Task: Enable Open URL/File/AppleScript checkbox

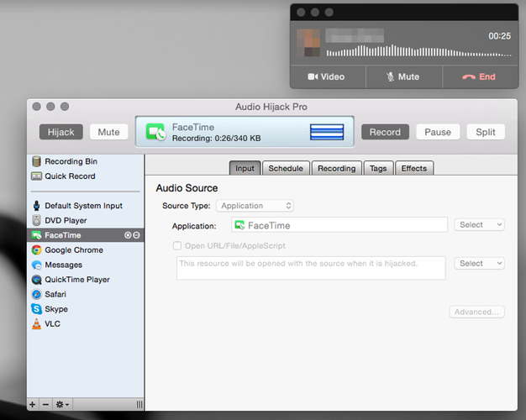Action: point(177,245)
